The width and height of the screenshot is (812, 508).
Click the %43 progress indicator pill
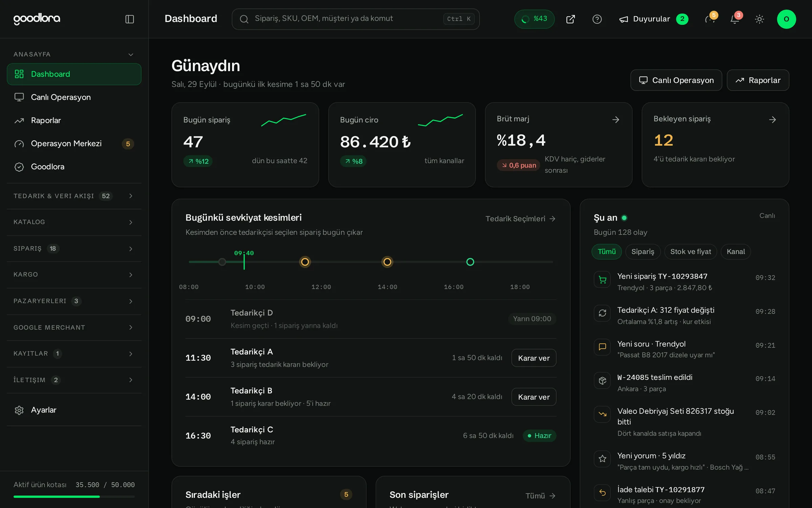(x=534, y=19)
